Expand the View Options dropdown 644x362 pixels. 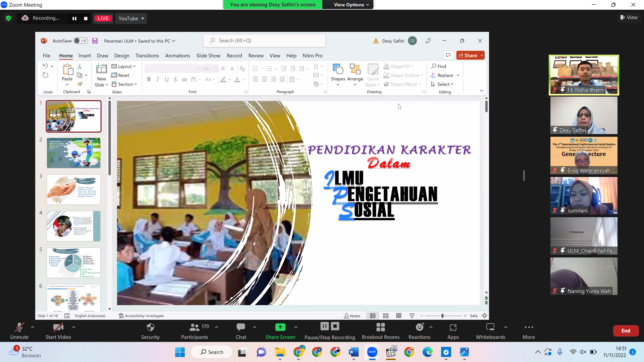coord(351,5)
